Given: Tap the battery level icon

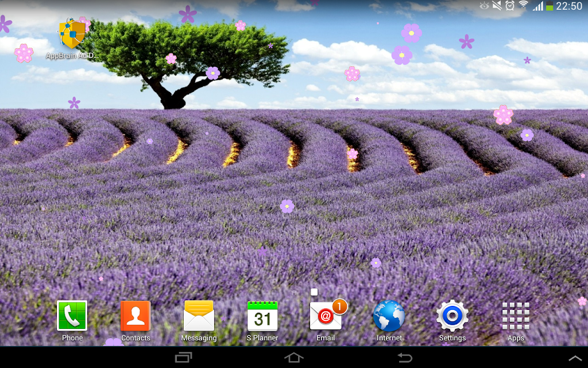Looking at the screenshot, I should coord(550,6).
